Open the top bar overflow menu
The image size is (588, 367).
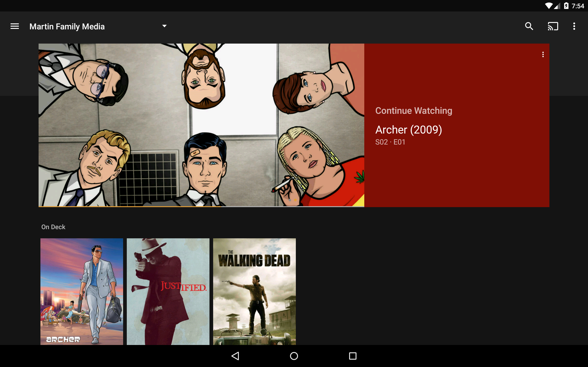coord(574,26)
